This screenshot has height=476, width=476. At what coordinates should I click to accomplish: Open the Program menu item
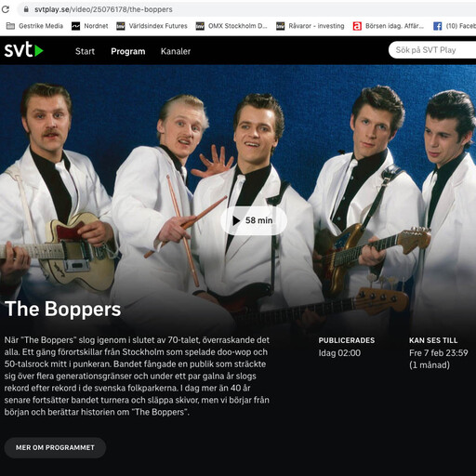(128, 51)
